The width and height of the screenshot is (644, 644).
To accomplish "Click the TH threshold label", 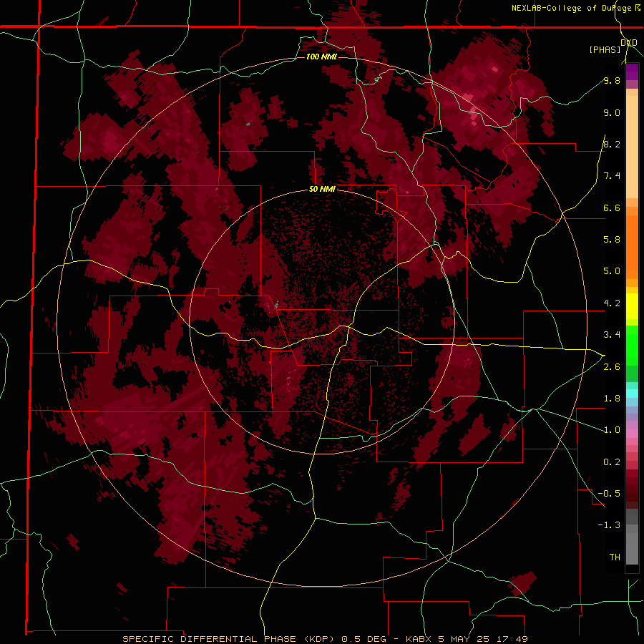I will pos(615,557).
